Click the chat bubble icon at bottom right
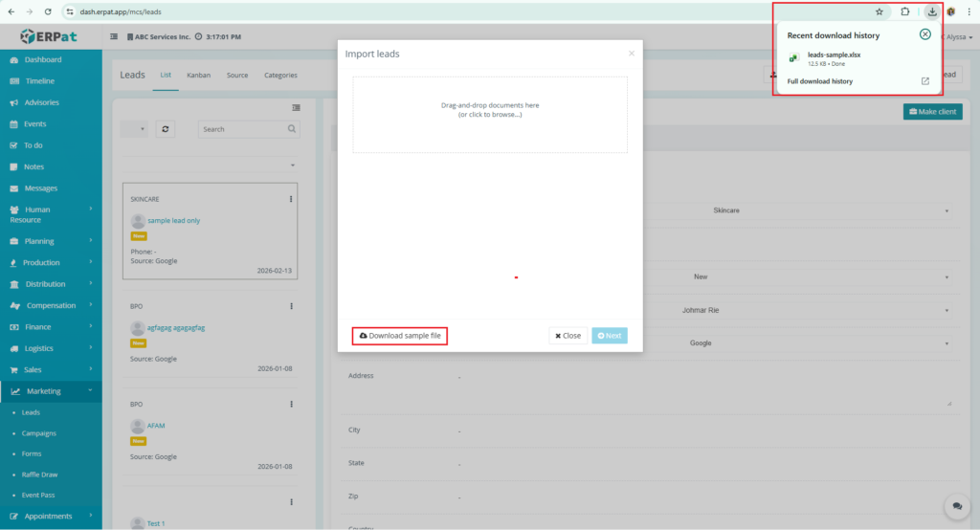The width and height of the screenshot is (980, 530). [x=954, y=505]
